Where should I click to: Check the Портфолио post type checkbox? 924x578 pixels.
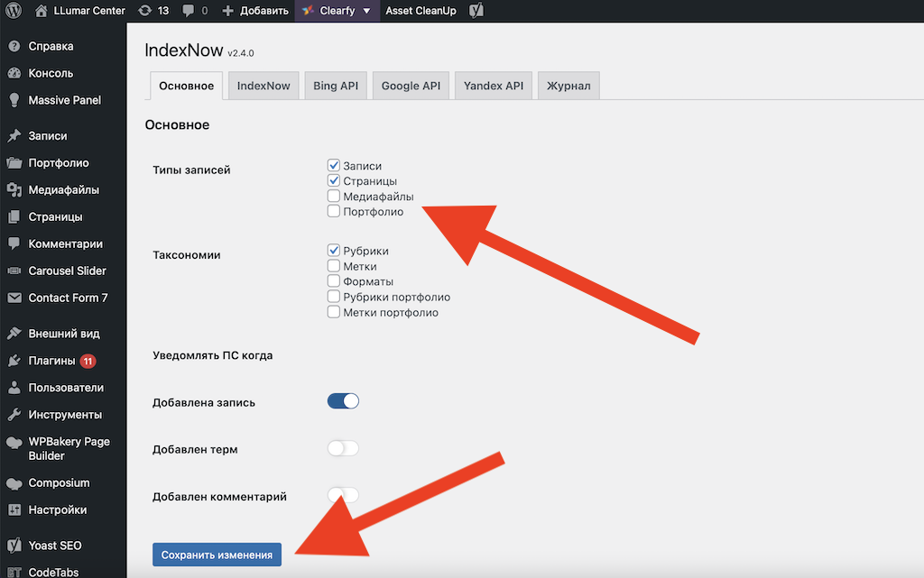334,211
